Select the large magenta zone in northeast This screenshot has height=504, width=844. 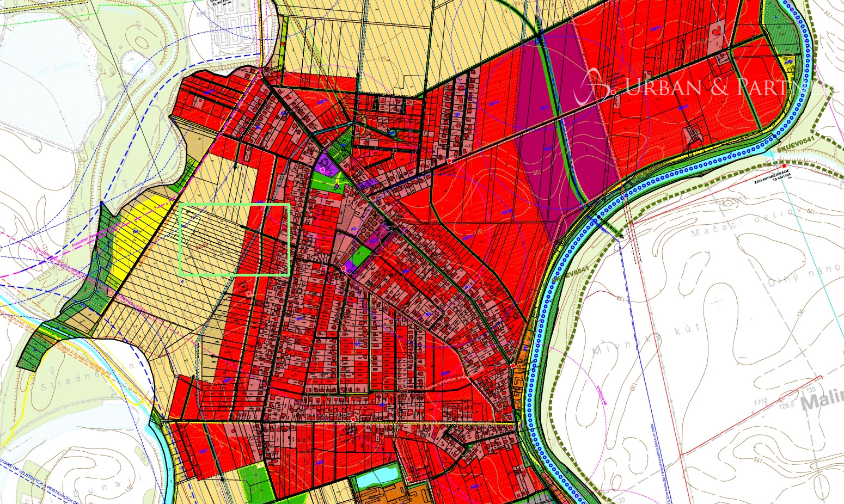tap(566, 125)
